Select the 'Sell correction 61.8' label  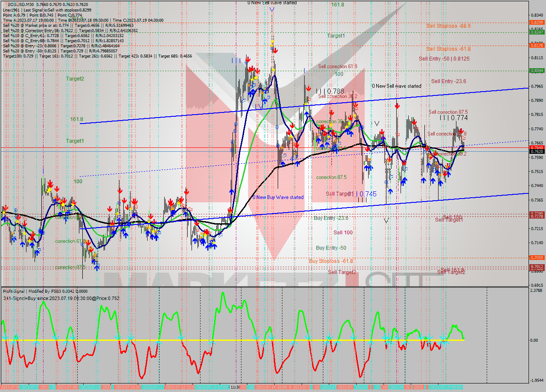(x=338, y=66)
